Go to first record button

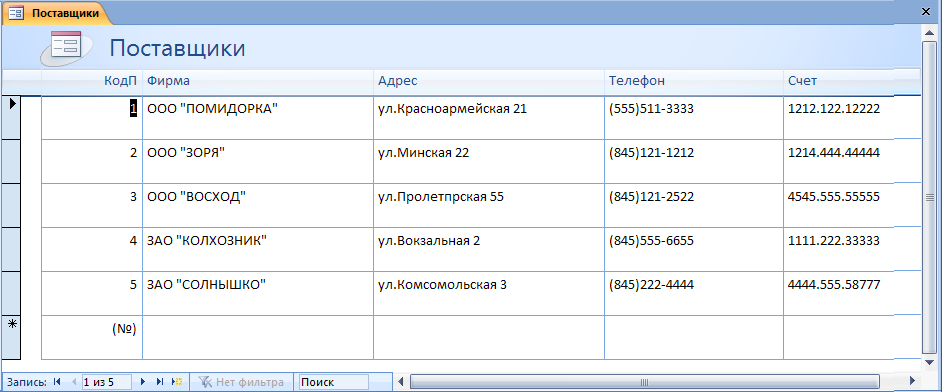57,382
